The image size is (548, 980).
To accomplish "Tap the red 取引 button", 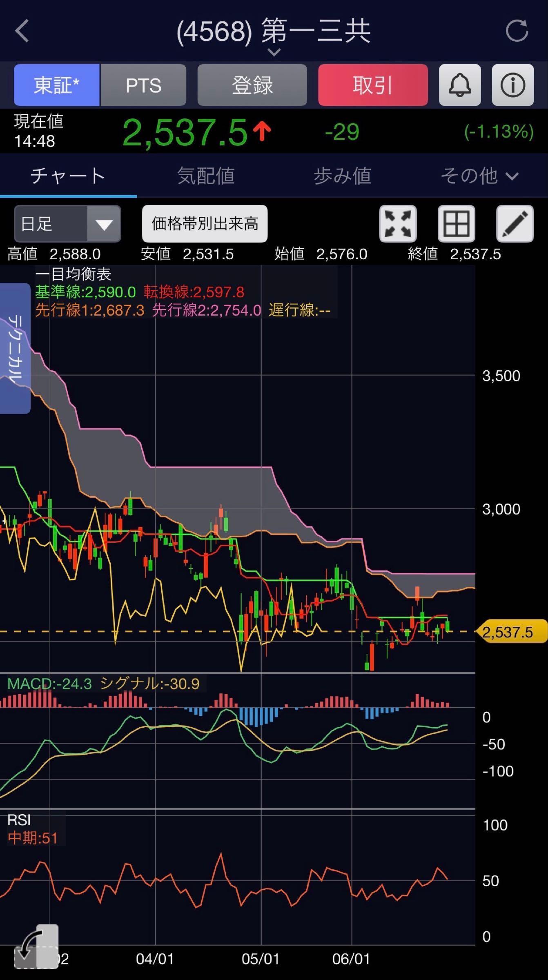I will [x=373, y=85].
